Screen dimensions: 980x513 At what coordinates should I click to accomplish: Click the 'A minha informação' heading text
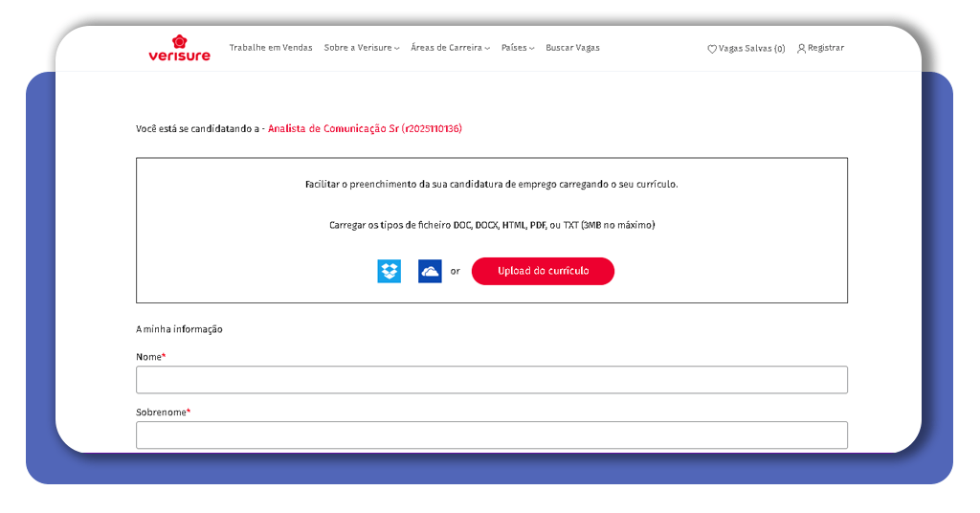[x=179, y=329]
